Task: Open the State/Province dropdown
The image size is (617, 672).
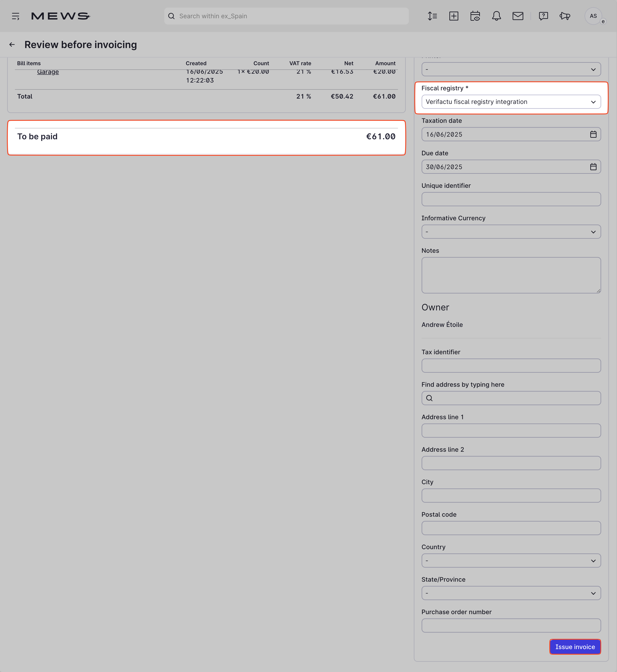Action: pos(511,593)
